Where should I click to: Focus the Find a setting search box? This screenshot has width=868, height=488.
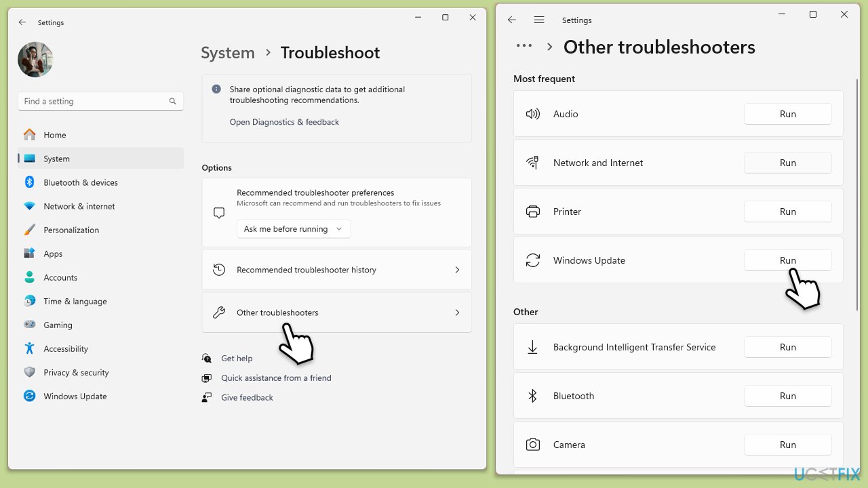[x=100, y=101]
